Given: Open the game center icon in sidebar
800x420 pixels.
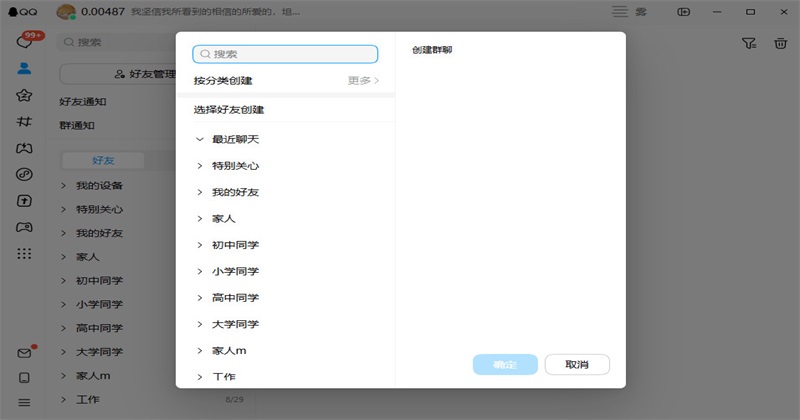Looking at the screenshot, I should [x=24, y=148].
